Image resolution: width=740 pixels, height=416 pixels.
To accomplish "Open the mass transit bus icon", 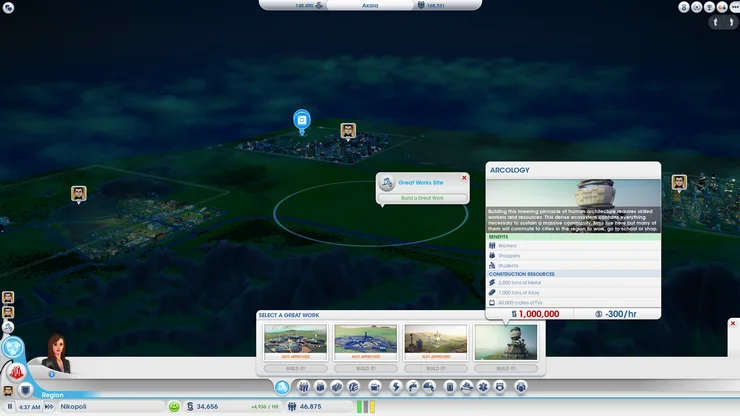I will (x=375, y=387).
